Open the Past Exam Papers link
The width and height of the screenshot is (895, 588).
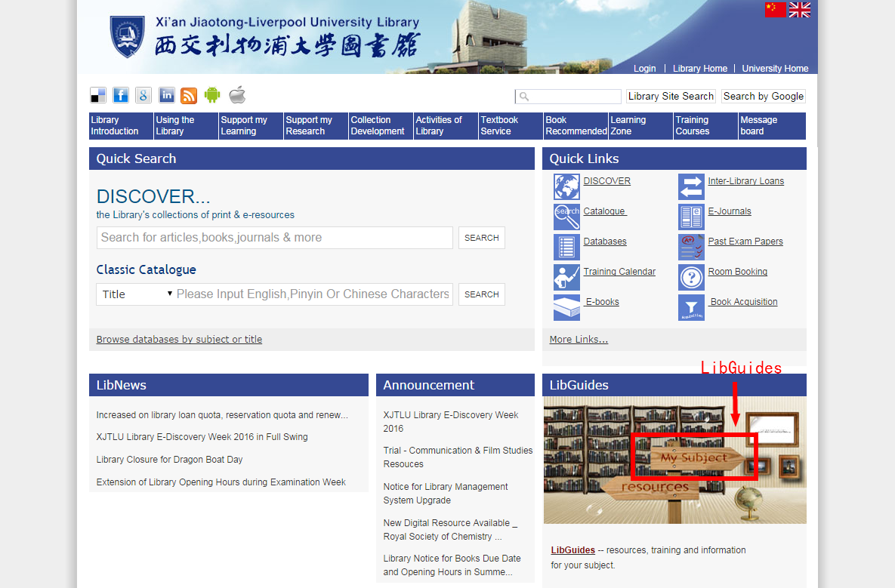point(745,242)
